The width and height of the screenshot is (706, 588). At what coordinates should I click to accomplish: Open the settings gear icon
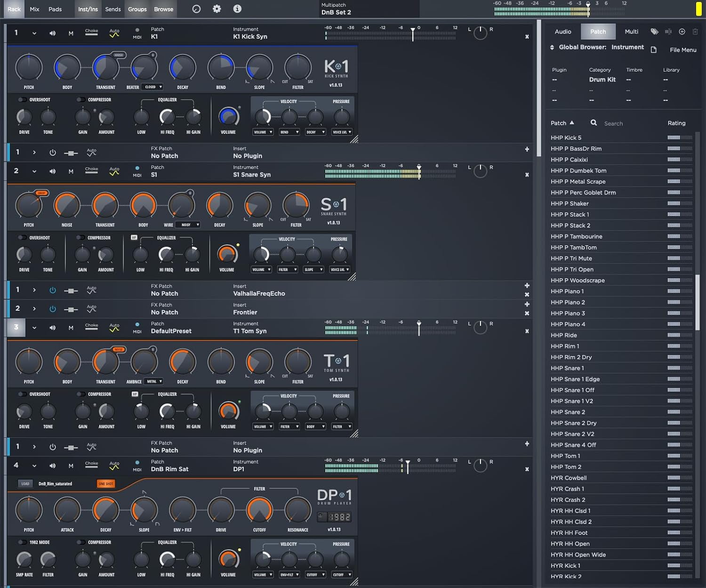(217, 8)
